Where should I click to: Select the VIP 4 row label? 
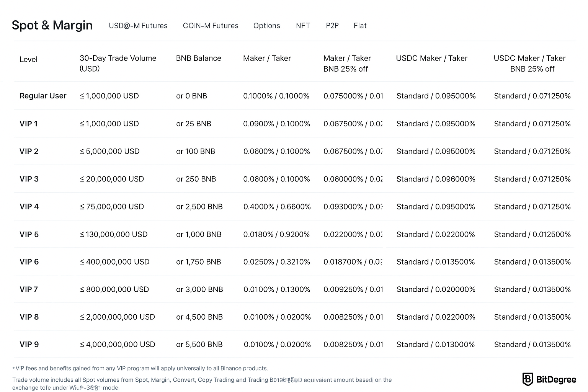coord(29,207)
